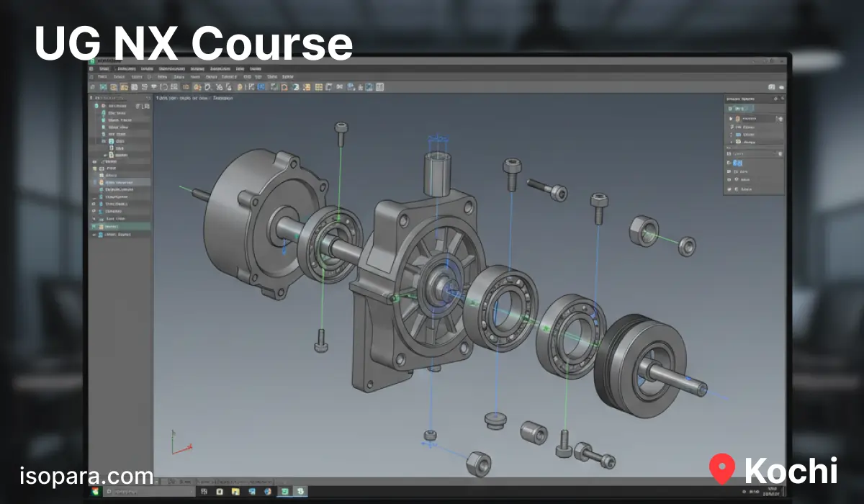The height and width of the screenshot is (504, 864).
Task: Expand the top node in the left navigator tree
Action: tap(91, 96)
